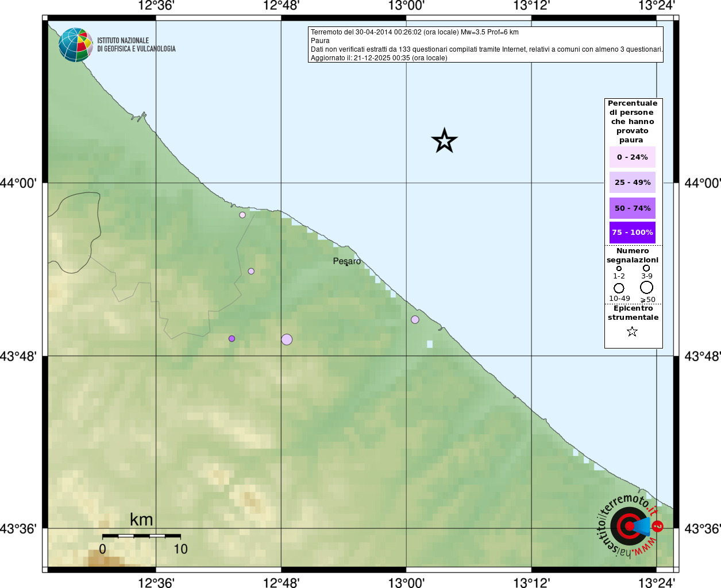Click the Istituto Nazionale di Geofisica text

click(x=136, y=45)
